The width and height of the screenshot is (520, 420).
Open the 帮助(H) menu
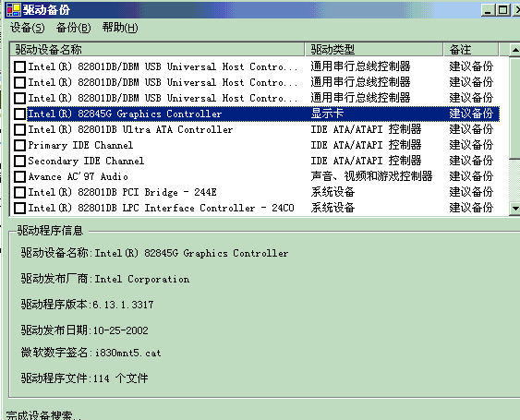click(x=120, y=28)
